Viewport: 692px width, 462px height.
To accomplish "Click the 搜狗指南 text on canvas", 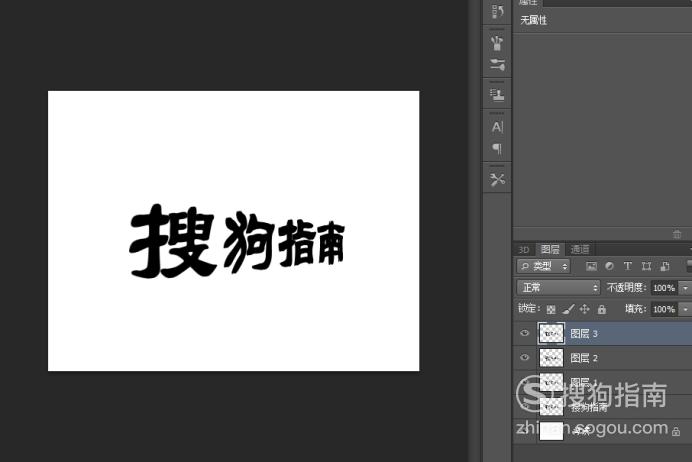I will coord(237,241).
